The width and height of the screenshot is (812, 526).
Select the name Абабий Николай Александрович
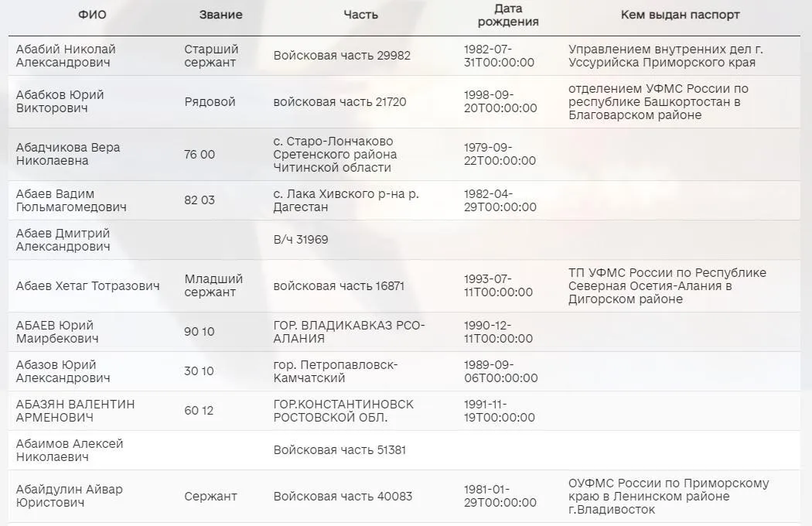coord(66,56)
